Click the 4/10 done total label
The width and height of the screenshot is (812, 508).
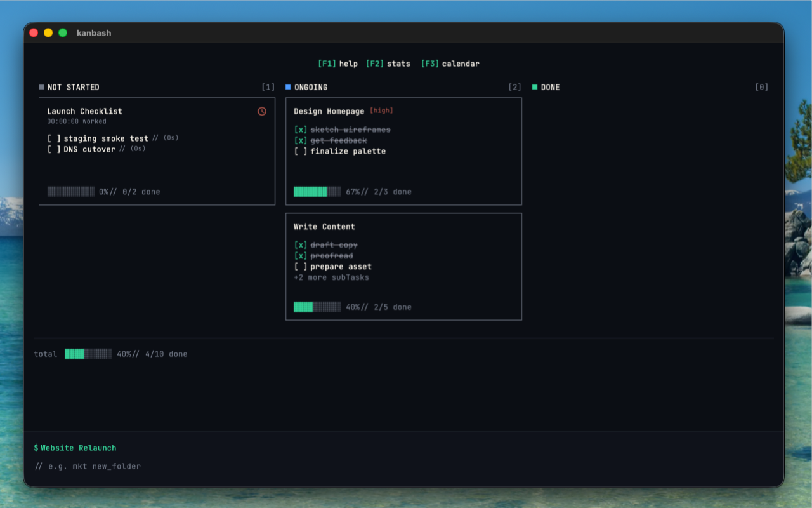(166, 354)
